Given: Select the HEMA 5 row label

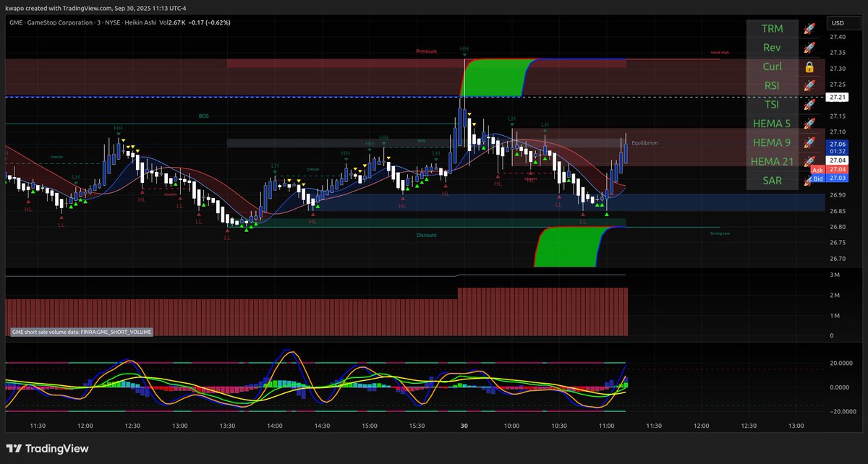Looking at the screenshot, I should [772, 124].
